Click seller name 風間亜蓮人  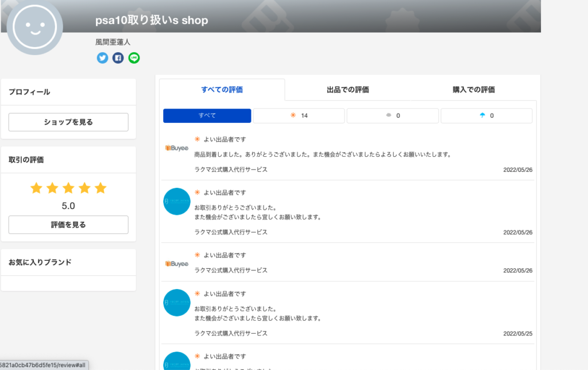click(113, 43)
